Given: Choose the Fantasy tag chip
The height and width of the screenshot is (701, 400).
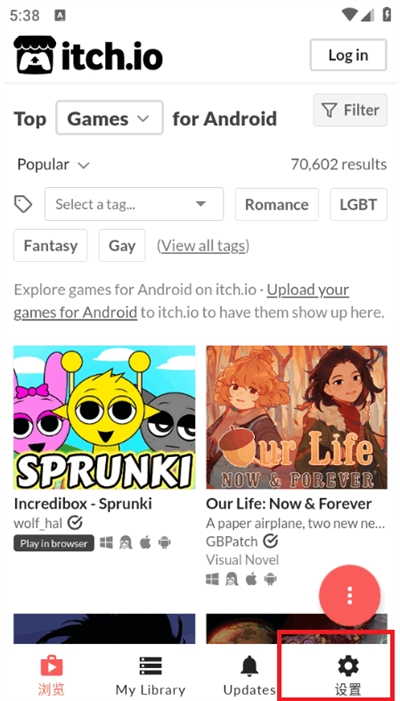Looking at the screenshot, I should (x=51, y=245).
